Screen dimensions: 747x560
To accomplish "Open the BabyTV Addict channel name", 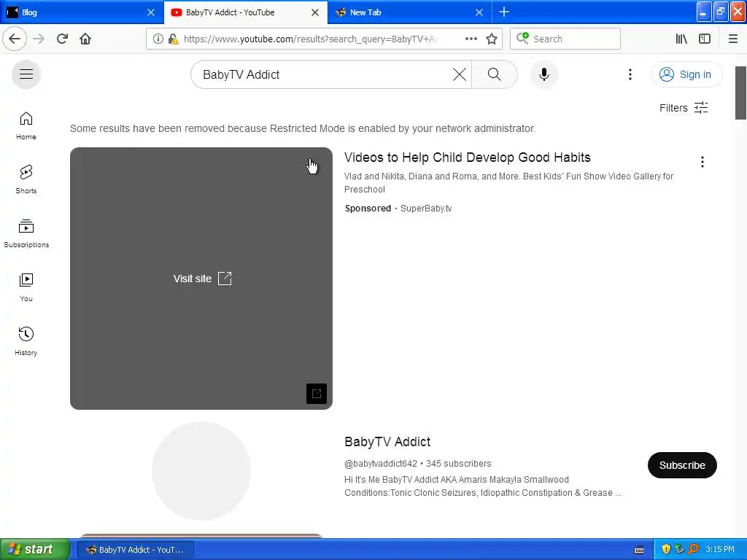I will pyautogui.click(x=387, y=441).
